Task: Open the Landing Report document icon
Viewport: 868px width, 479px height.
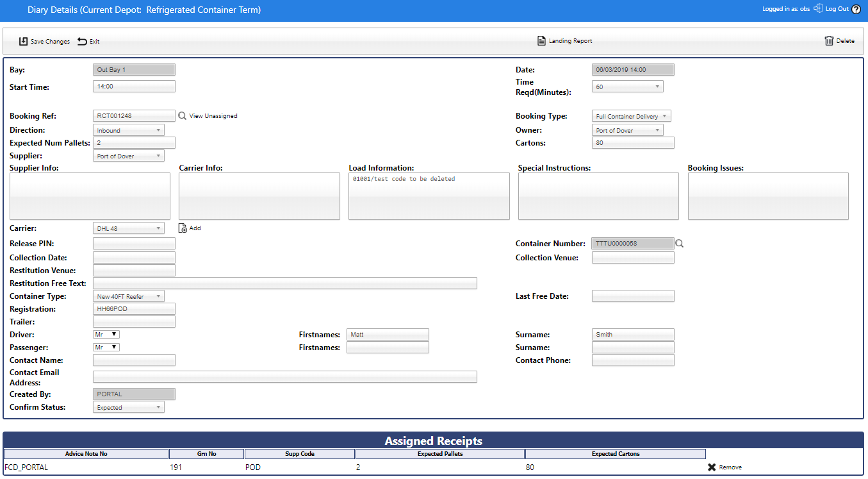Action: click(541, 41)
